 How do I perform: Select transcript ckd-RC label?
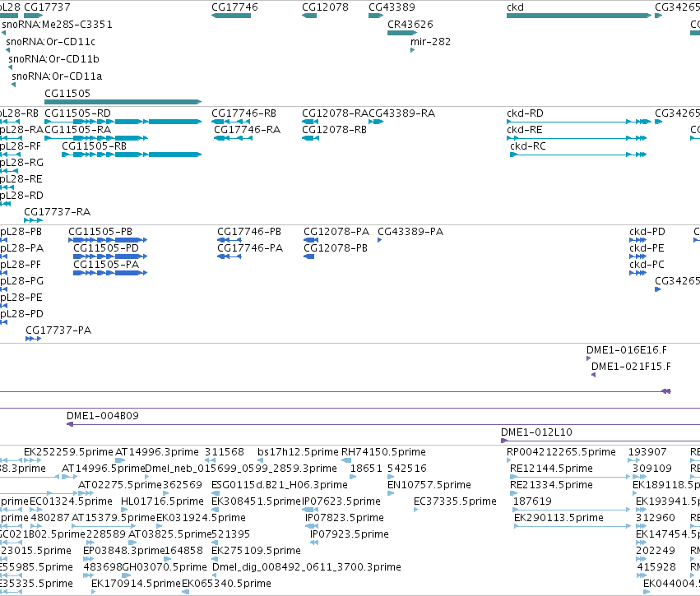click(x=528, y=146)
